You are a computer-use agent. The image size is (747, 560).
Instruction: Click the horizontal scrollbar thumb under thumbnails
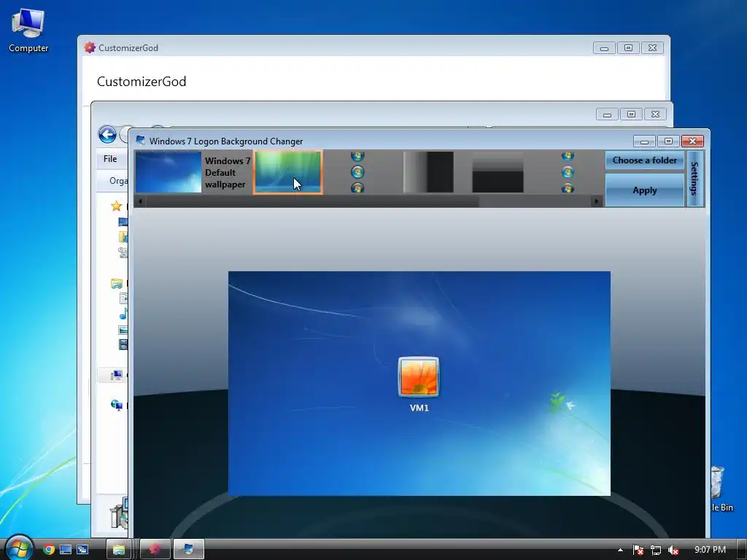coord(313,201)
